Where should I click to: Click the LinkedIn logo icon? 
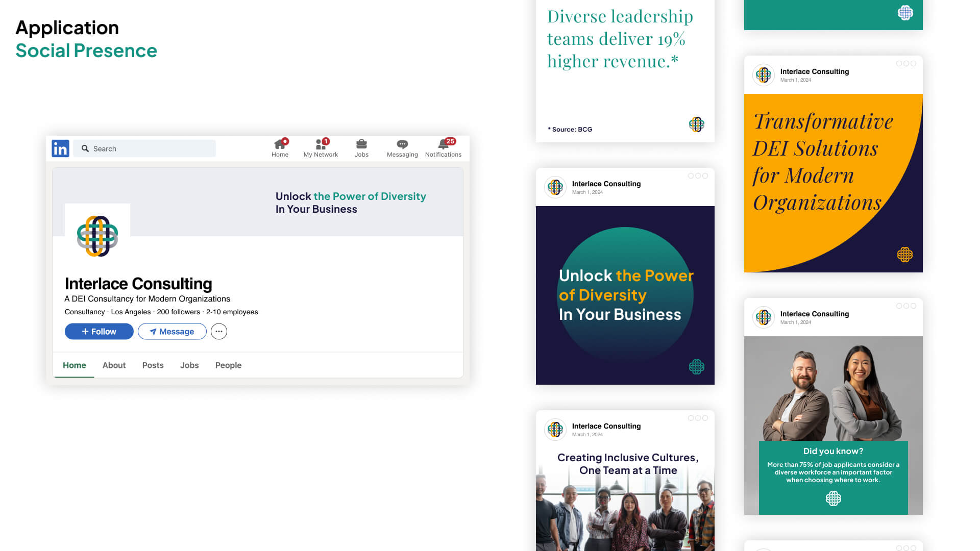[x=60, y=148]
